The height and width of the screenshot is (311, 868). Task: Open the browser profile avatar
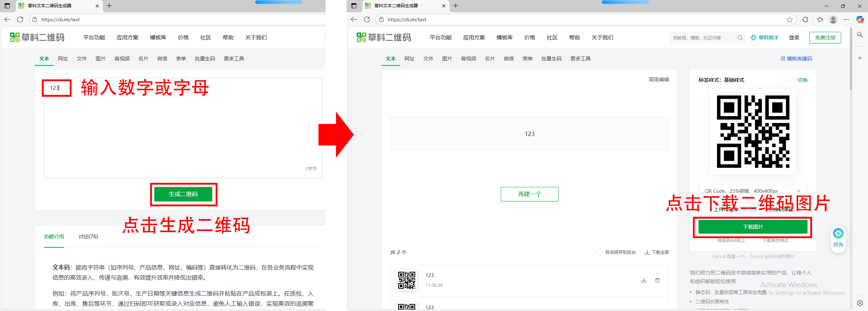click(x=833, y=20)
